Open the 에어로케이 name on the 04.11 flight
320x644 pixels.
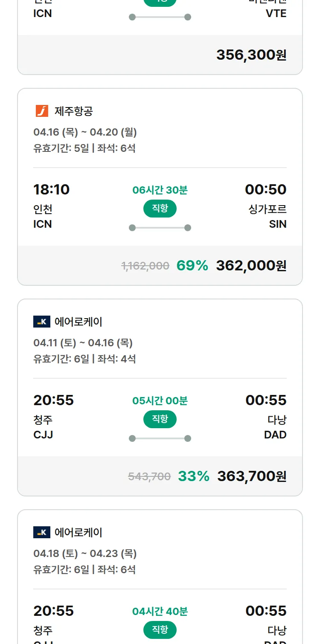coord(79,322)
